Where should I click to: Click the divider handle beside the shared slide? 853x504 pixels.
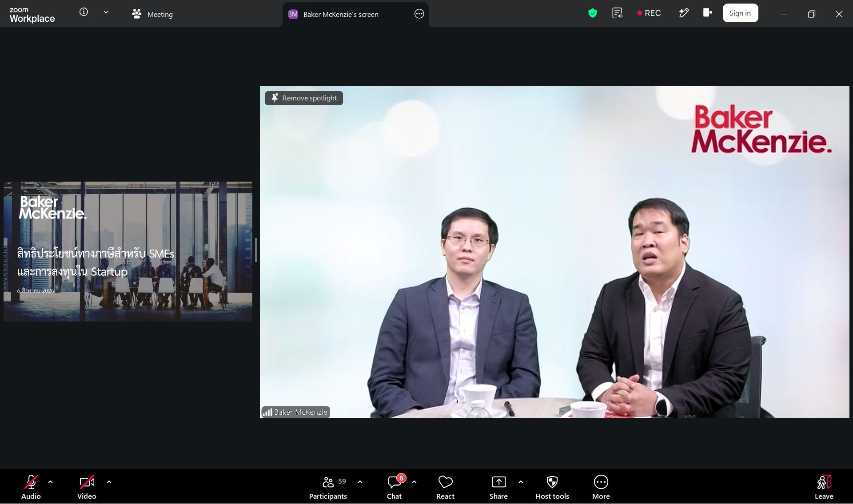coord(256,250)
